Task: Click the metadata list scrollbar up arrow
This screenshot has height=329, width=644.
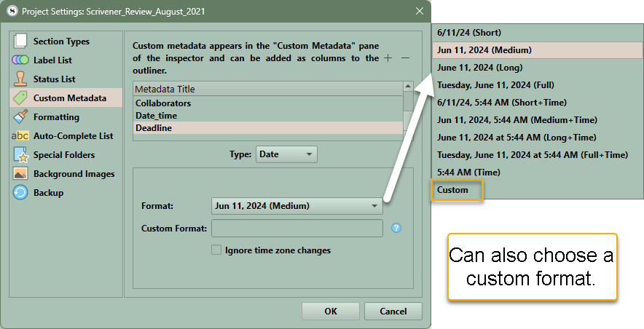Action: click(408, 86)
